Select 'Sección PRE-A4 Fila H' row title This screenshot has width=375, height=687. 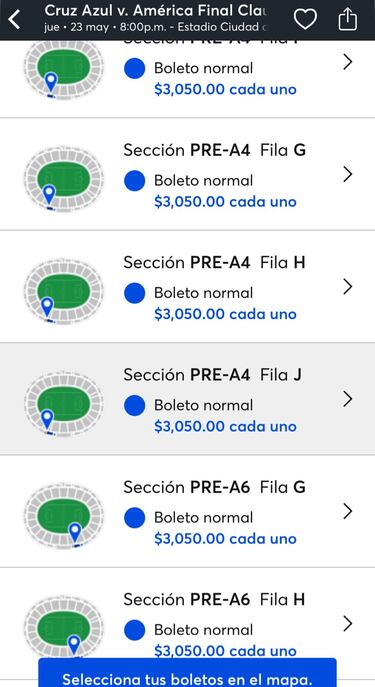tap(215, 262)
